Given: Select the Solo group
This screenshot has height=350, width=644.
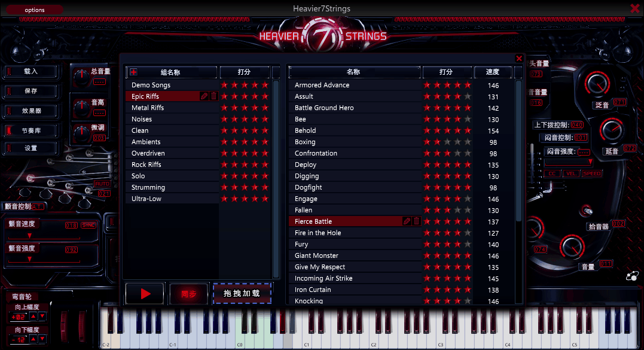Looking at the screenshot, I should pyautogui.click(x=172, y=176).
